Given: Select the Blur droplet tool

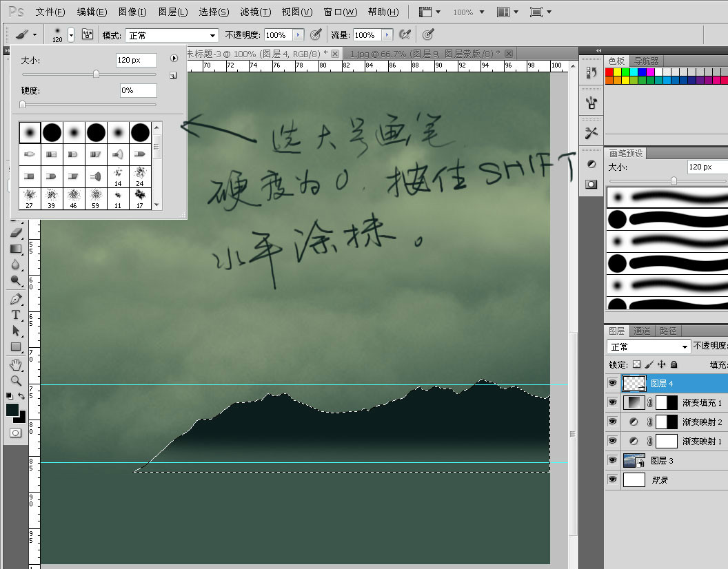Looking at the screenshot, I should [16, 265].
